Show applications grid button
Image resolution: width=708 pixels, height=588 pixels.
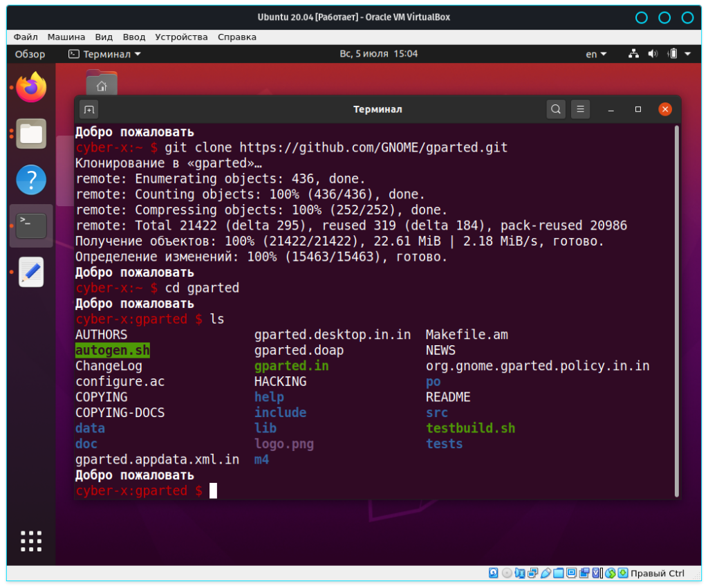pos(31,541)
